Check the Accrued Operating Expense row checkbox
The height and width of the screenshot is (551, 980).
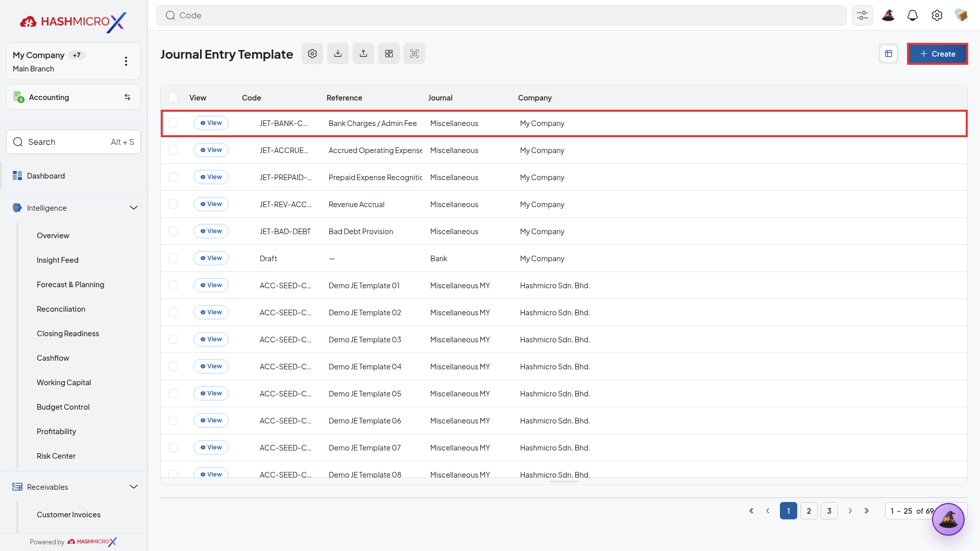(173, 150)
